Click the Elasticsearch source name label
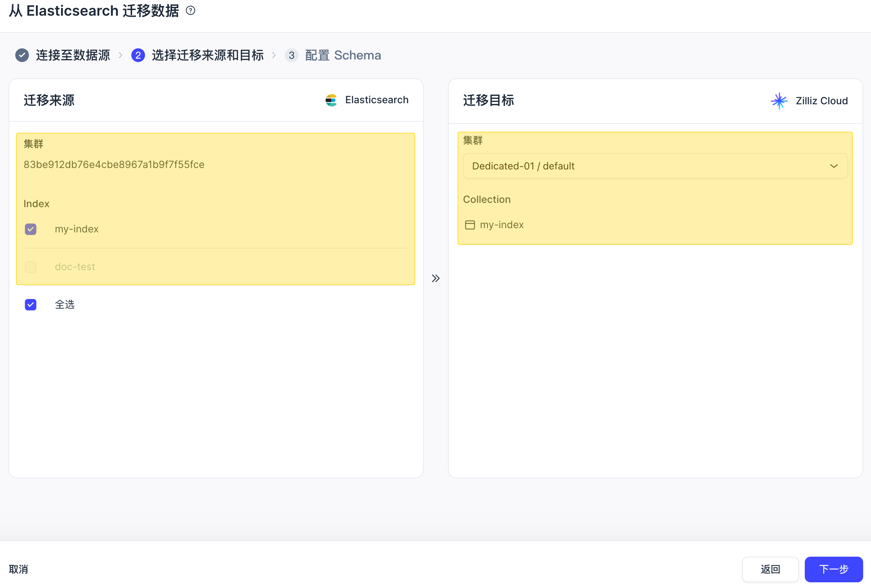The image size is (871, 588). pyautogui.click(x=377, y=100)
